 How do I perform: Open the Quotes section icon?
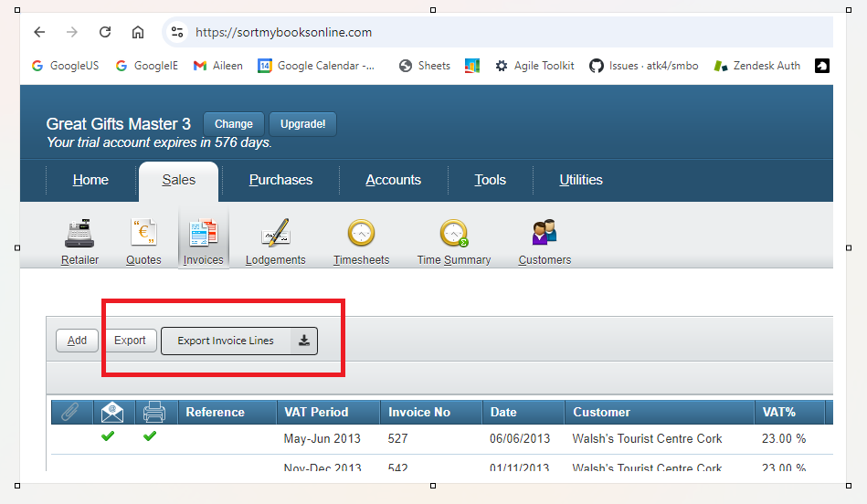pos(143,235)
